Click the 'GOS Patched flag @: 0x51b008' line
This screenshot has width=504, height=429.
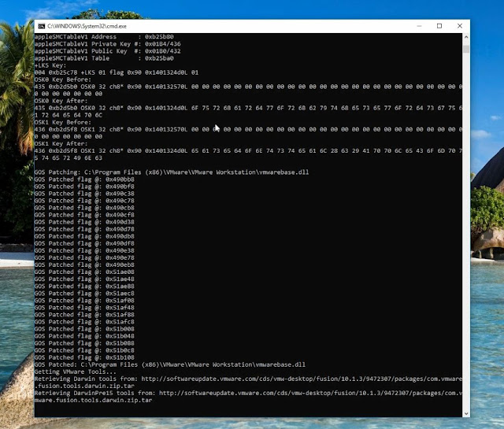point(84,329)
